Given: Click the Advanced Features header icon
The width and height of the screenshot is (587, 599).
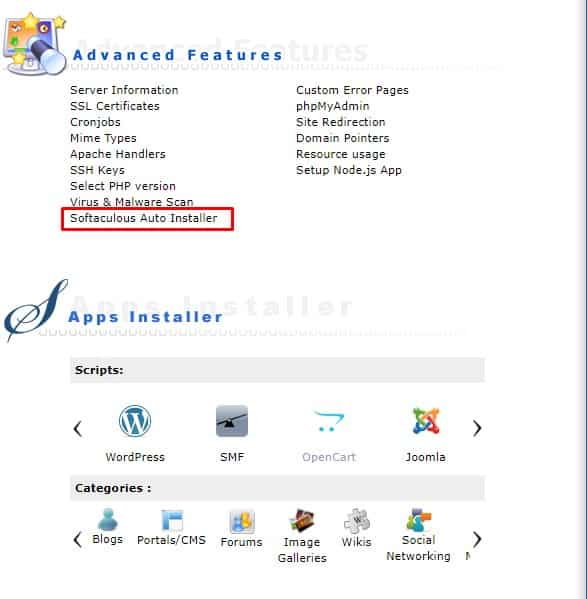Looking at the screenshot, I should 34,44.
